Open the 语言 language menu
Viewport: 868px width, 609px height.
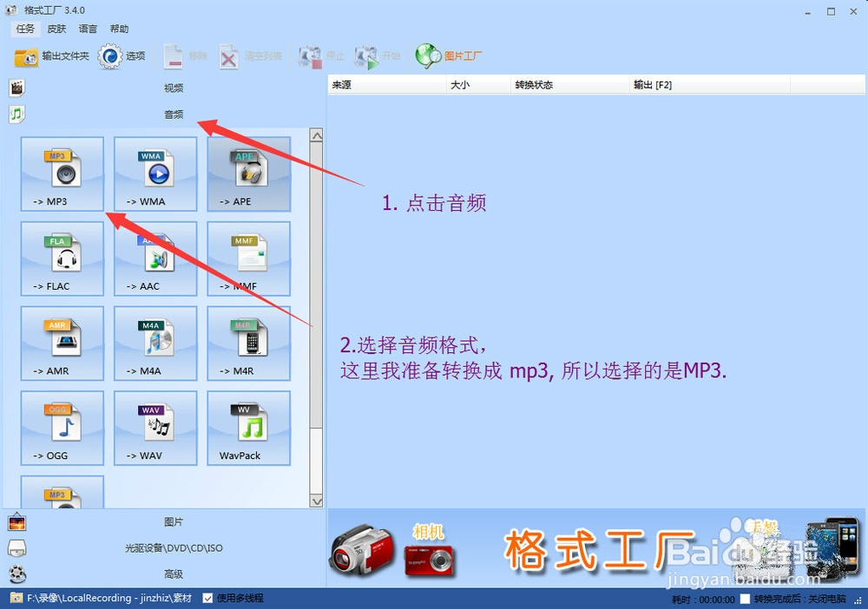(x=87, y=29)
